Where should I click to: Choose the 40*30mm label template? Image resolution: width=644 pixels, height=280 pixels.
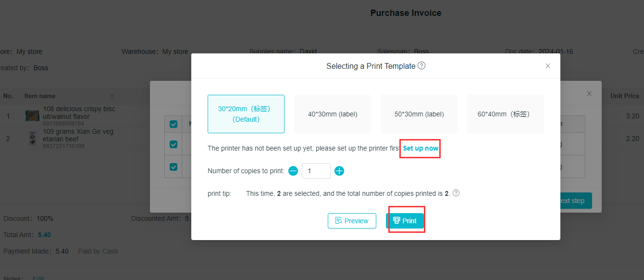coord(333,114)
